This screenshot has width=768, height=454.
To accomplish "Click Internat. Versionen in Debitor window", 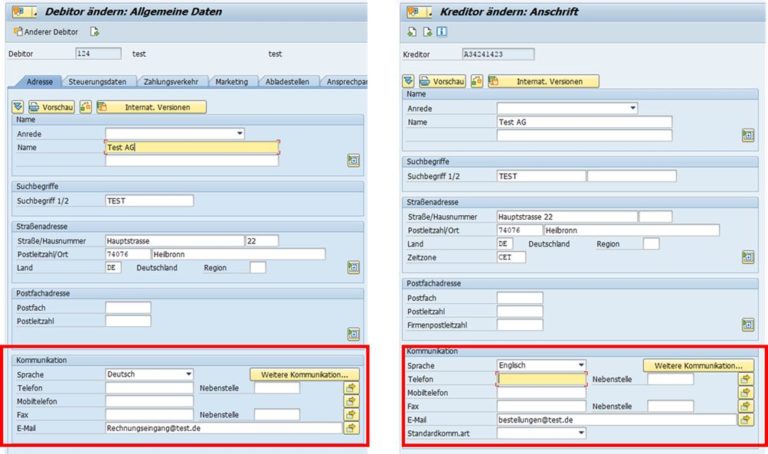I will click(x=151, y=107).
